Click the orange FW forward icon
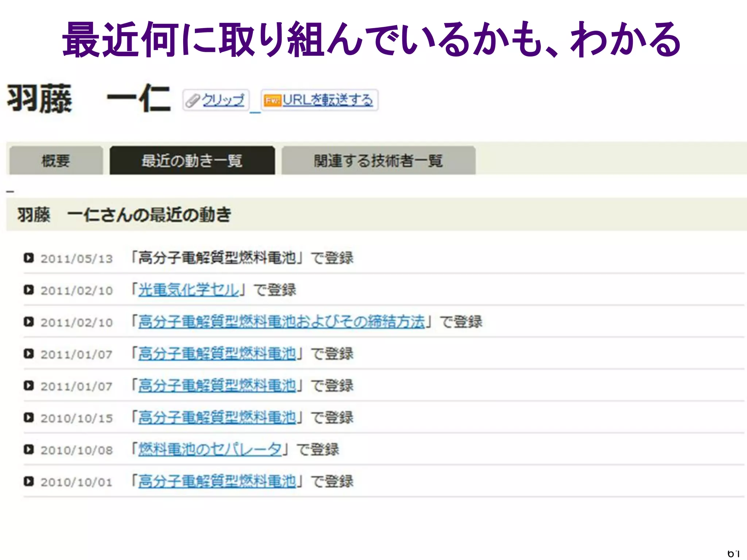This screenshot has width=747, height=560. (x=272, y=100)
